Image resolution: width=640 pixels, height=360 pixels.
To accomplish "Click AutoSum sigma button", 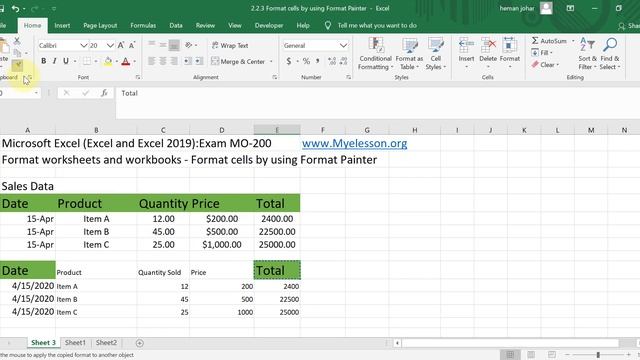I will pos(549,41).
